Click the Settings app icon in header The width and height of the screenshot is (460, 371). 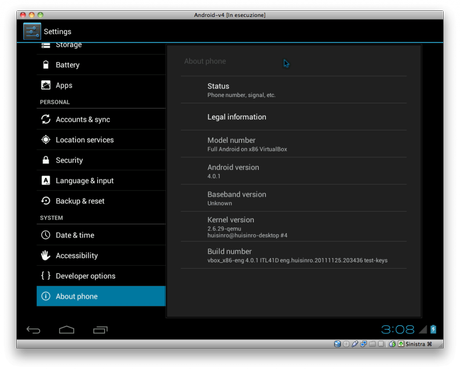pyautogui.click(x=32, y=31)
